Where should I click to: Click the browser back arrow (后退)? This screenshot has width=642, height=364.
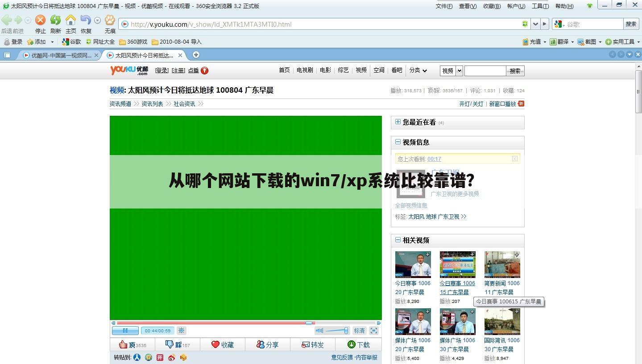pyautogui.click(x=6, y=20)
